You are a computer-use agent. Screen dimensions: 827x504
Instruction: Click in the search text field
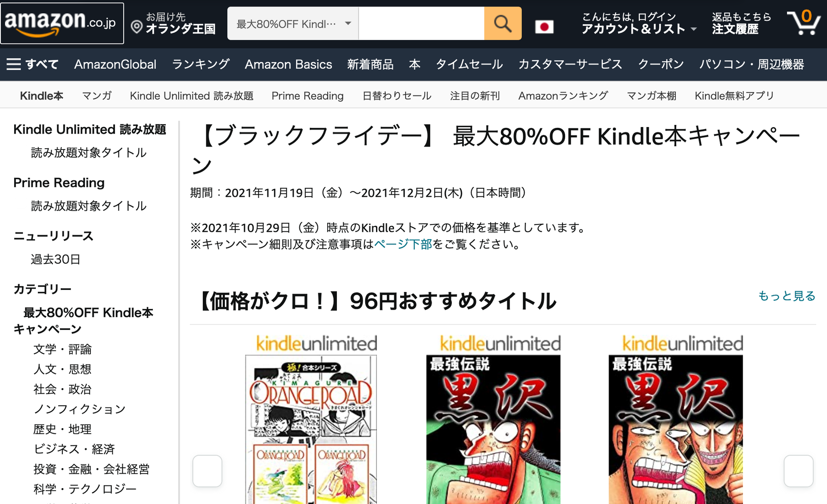click(x=421, y=24)
